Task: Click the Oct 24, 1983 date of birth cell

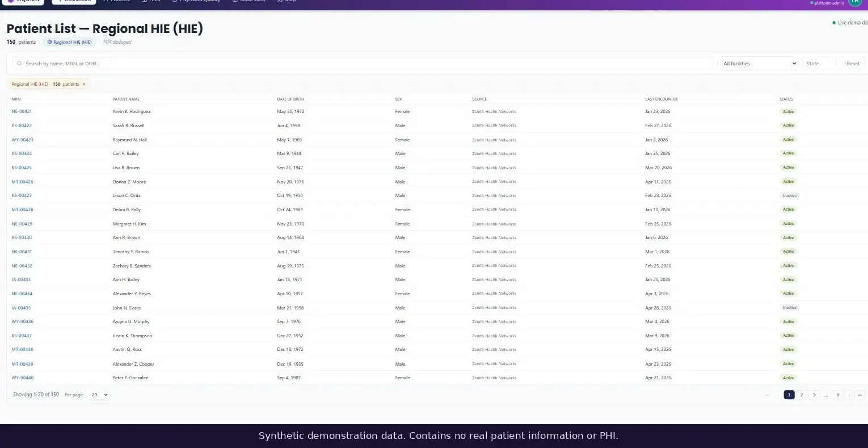Action: pos(290,210)
